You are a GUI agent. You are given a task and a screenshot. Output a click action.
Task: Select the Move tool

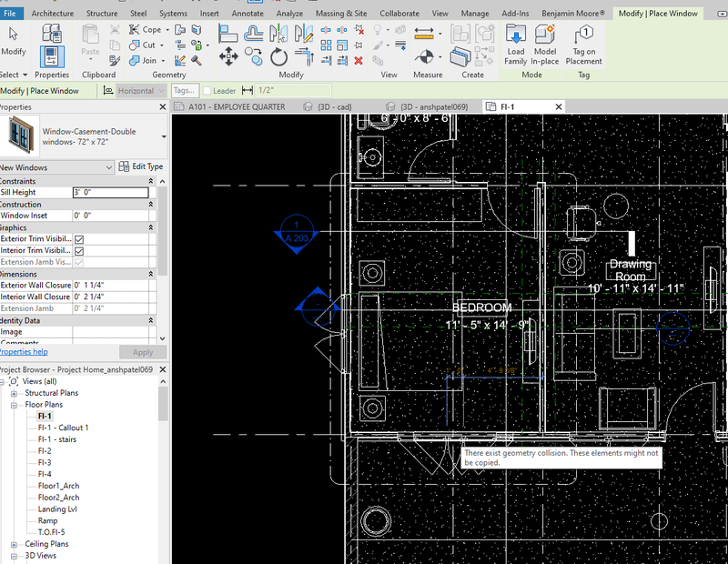tap(229, 55)
